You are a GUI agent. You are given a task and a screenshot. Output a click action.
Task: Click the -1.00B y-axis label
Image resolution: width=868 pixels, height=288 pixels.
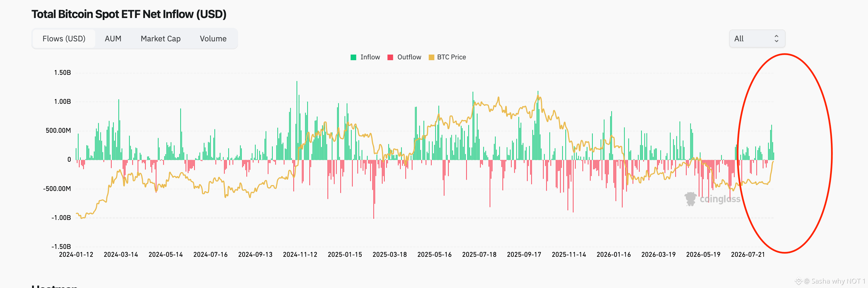[x=61, y=218]
